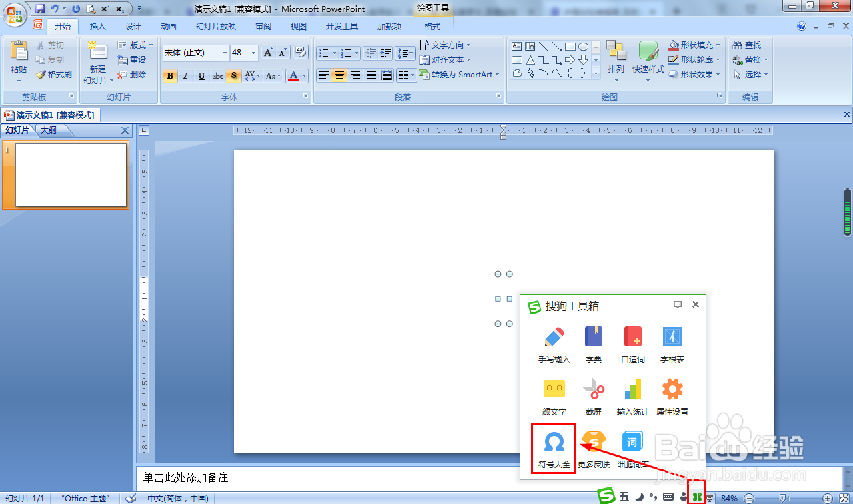Click 转换为 SmartArt button
Viewport: 853px width, 504px height.
tap(459, 75)
